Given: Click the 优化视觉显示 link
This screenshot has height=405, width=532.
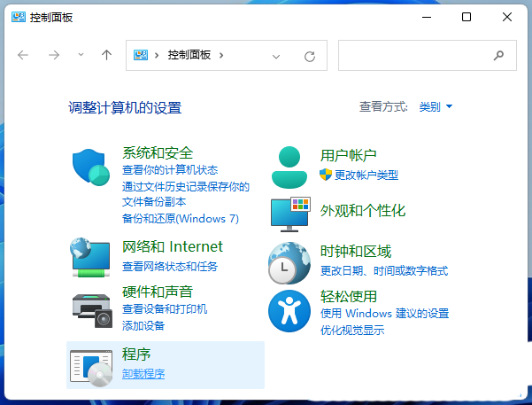Looking at the screenshot, I should tap(352, 330).
